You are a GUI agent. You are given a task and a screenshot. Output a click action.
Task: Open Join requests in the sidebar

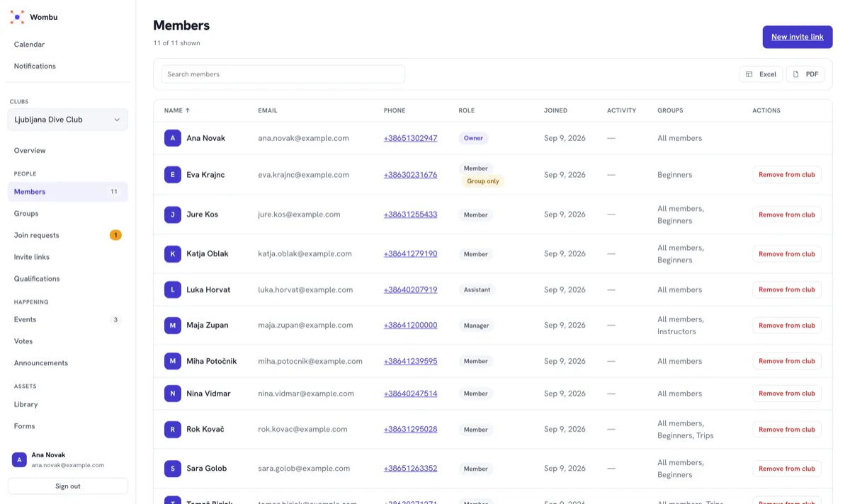click(x=68, y=235)
